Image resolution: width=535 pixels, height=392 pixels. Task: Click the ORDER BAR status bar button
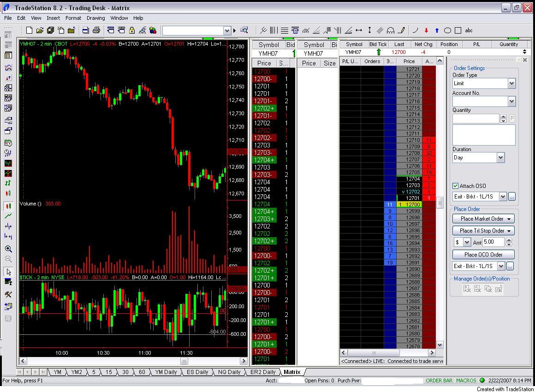point(439,380)
